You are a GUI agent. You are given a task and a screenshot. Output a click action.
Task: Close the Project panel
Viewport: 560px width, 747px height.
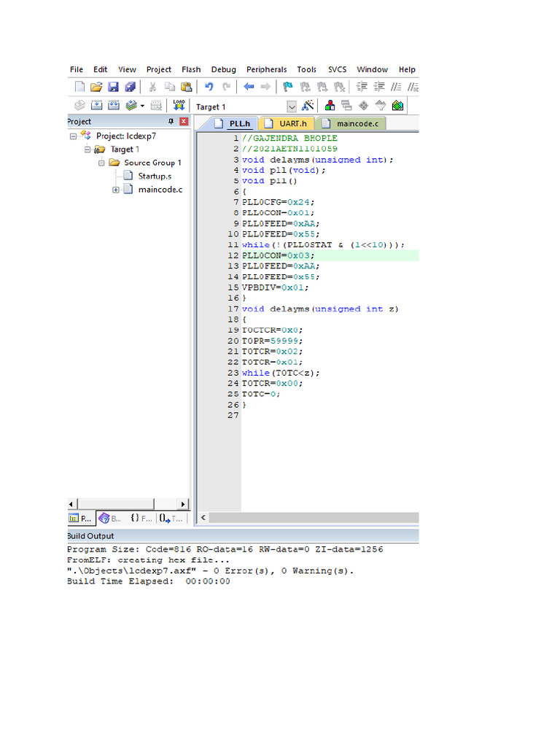tap(184, 122)
